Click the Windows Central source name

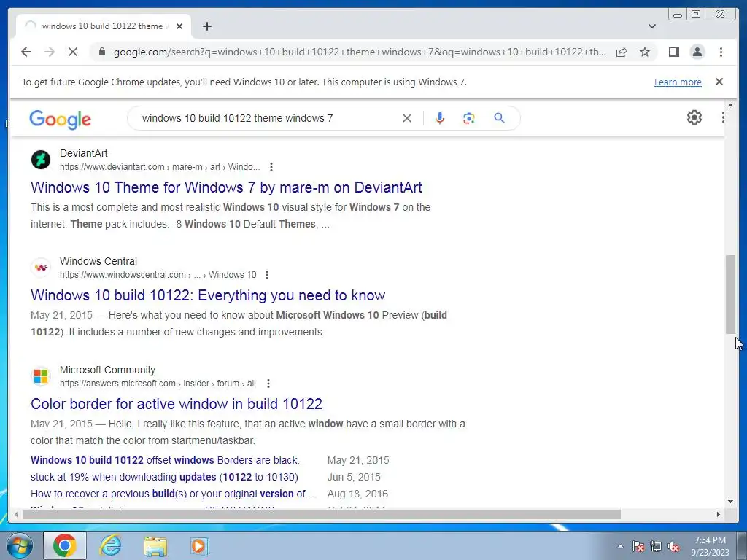tap(98, 262)
